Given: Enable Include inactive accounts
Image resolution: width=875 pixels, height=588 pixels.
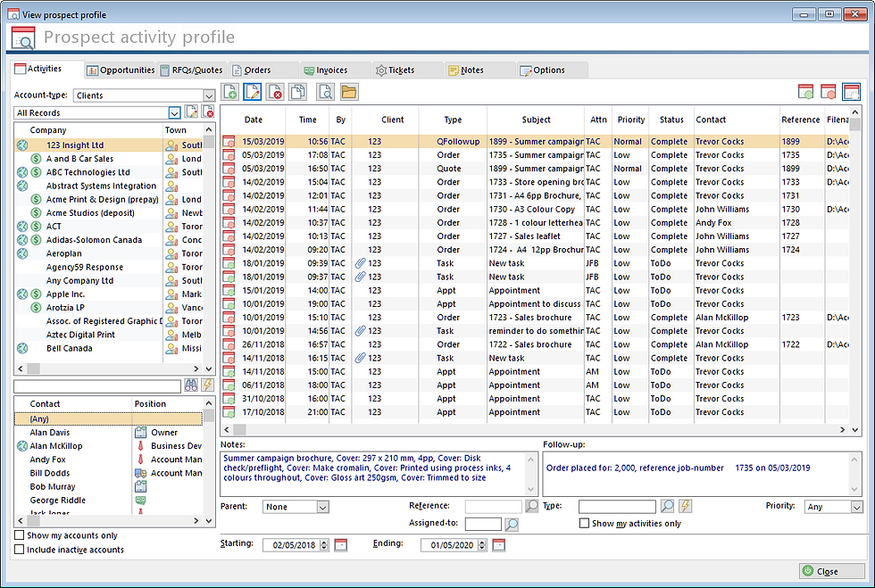Looking at the screenshot, I should [x=19, y=550].
